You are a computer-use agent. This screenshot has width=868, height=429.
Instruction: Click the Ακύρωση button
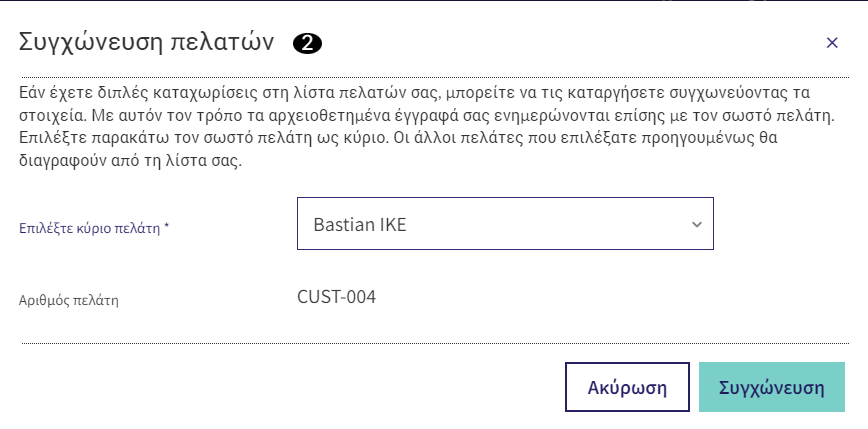click(x=627, y=387)
